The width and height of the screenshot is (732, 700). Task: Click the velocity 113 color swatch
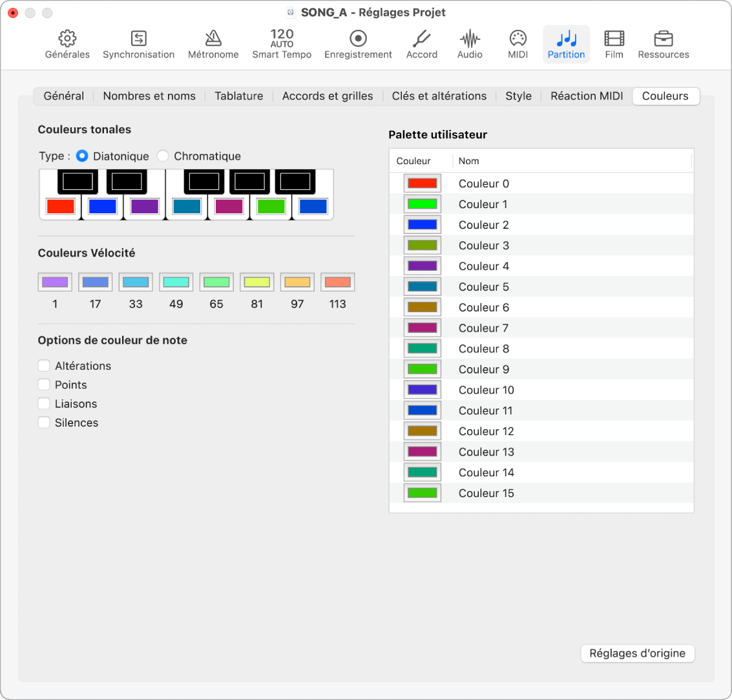337,282
